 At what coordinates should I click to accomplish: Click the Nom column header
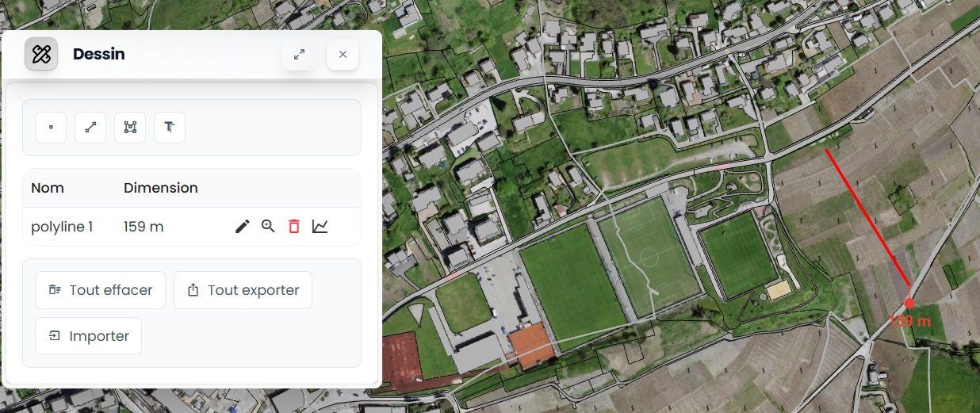tap(48, 188)
